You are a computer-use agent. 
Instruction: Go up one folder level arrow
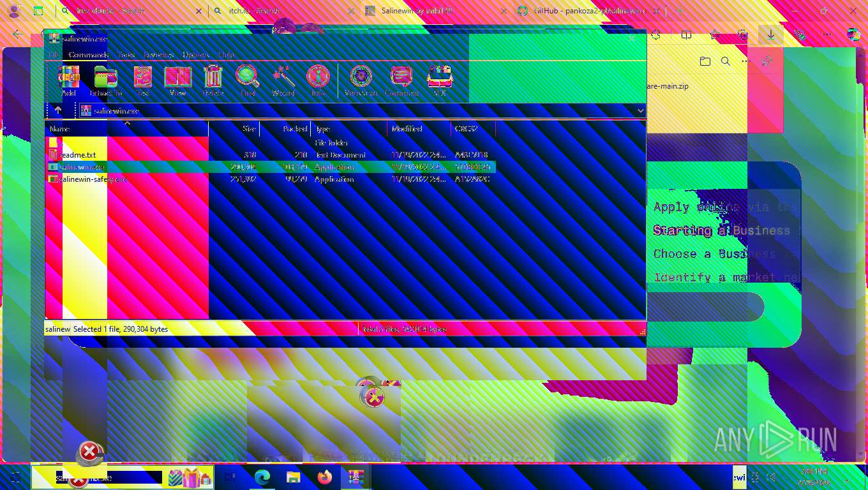click(x=58, y=110)
